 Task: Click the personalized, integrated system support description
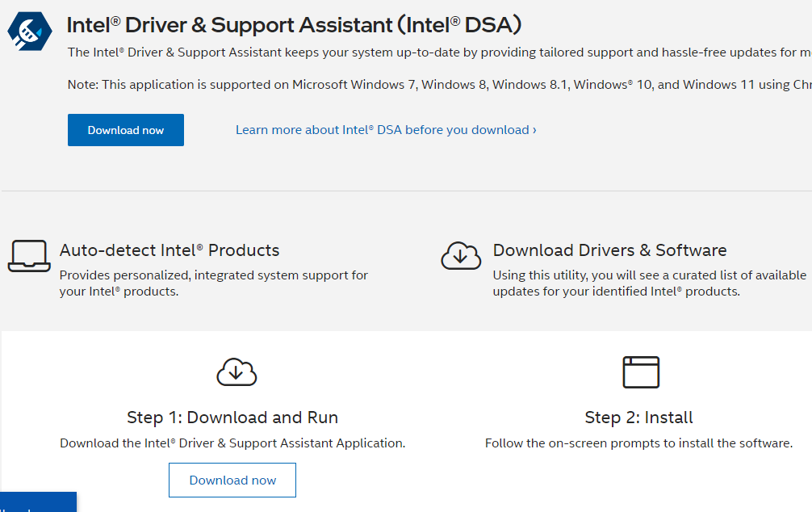[213, 283]
